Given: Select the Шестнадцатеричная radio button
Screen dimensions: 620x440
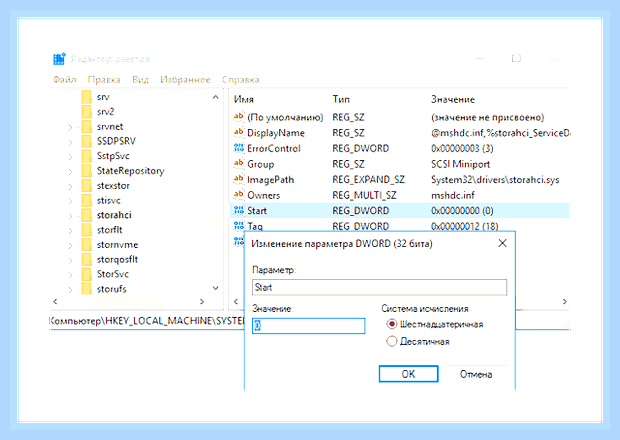Looking at the screenshot, I should click(391, 324).
